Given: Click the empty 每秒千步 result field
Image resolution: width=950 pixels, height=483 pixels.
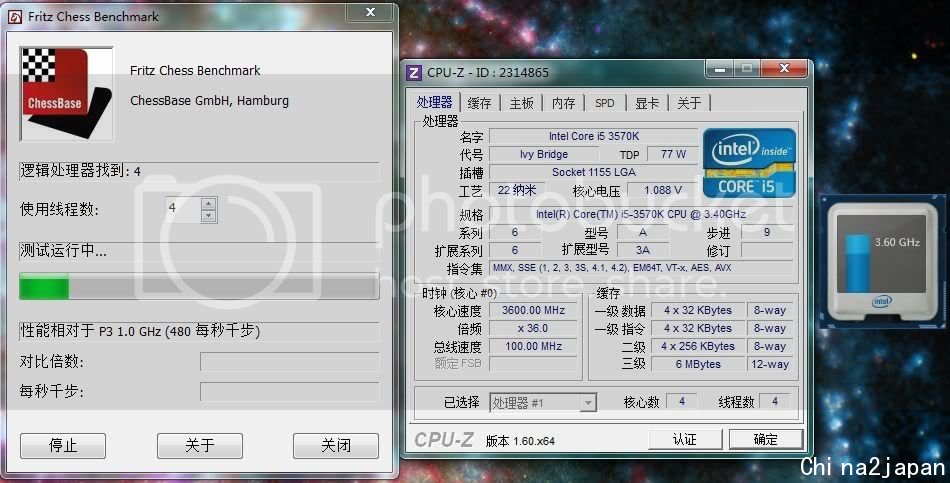Looking at the screenshot, I should point(290,391).
